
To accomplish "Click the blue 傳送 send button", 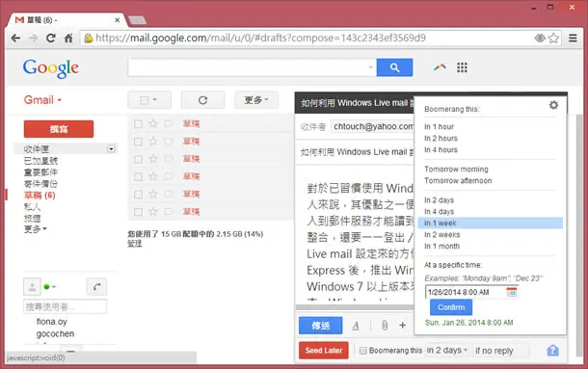I will 321,326.
